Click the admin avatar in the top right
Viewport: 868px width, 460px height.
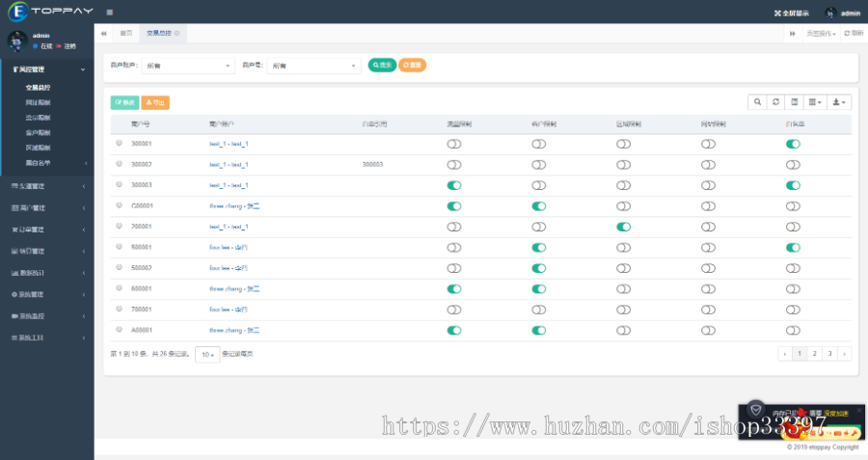(x=831, y=13)
